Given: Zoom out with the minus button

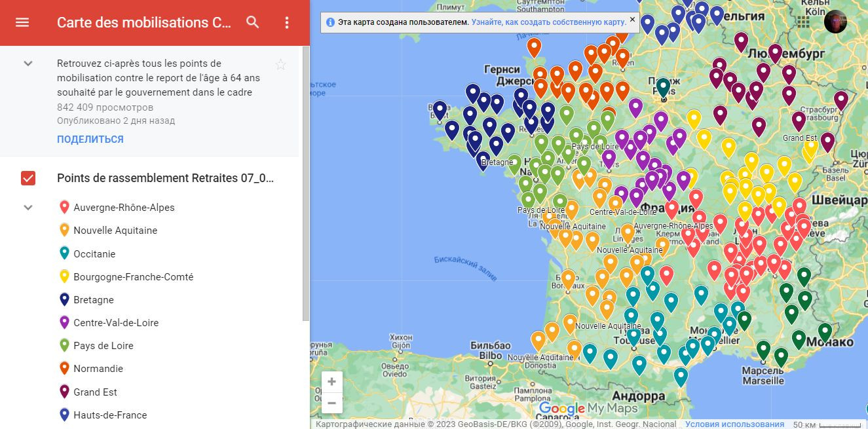Looking at the screenshot, I should point(331,403).
